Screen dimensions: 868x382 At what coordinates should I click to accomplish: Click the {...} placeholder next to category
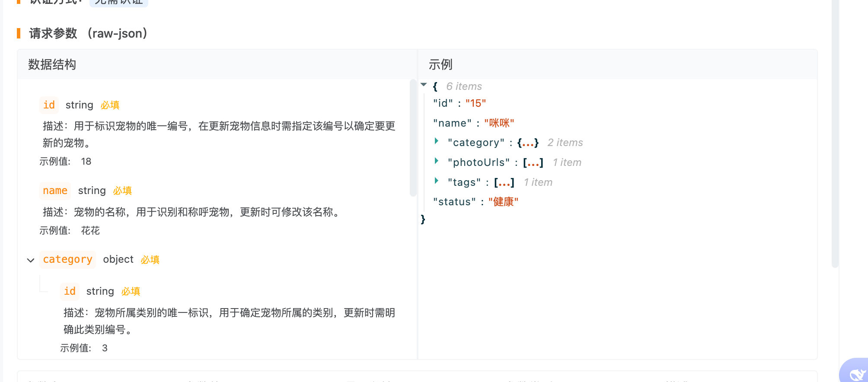point(528,143)
